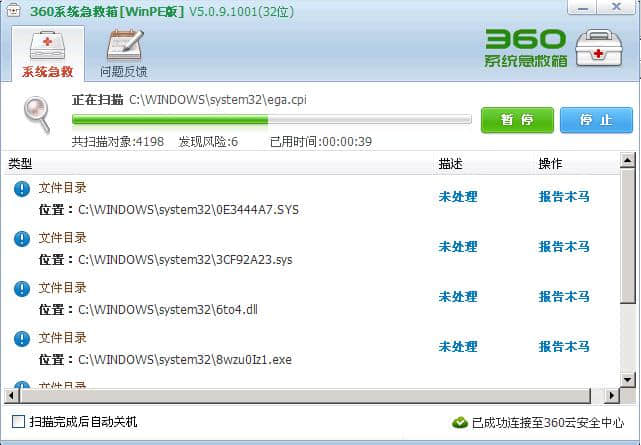
Task: Click the 类型 column header
Action: 20,164
